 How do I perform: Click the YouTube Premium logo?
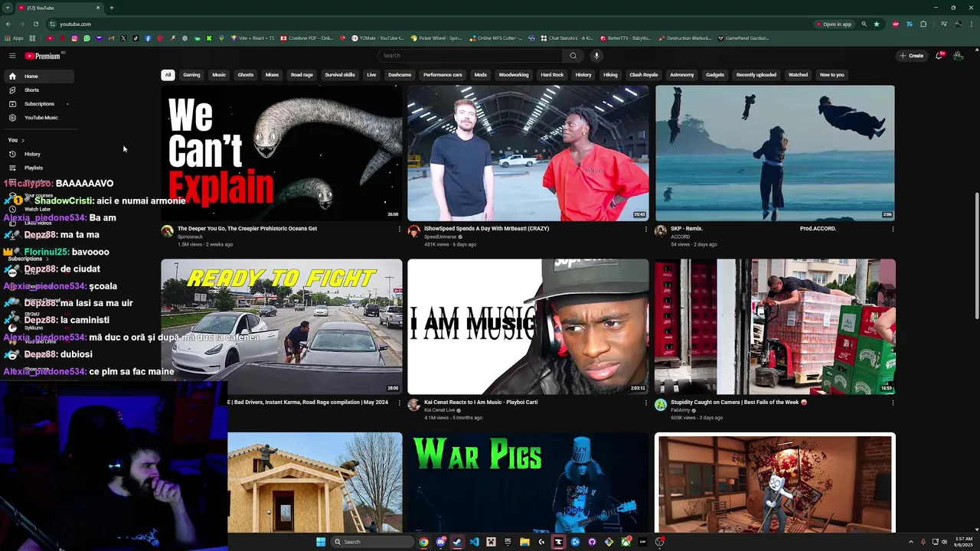point(42,56)
